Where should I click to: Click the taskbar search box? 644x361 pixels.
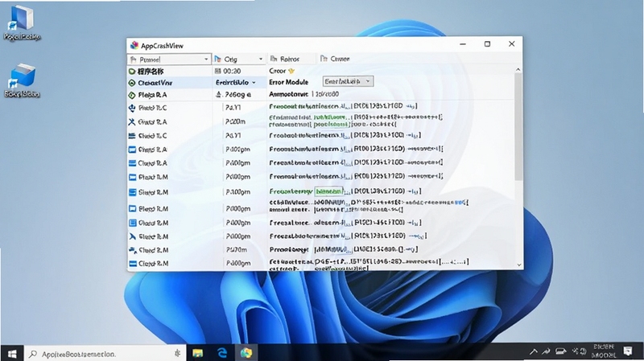click(105, 354)
